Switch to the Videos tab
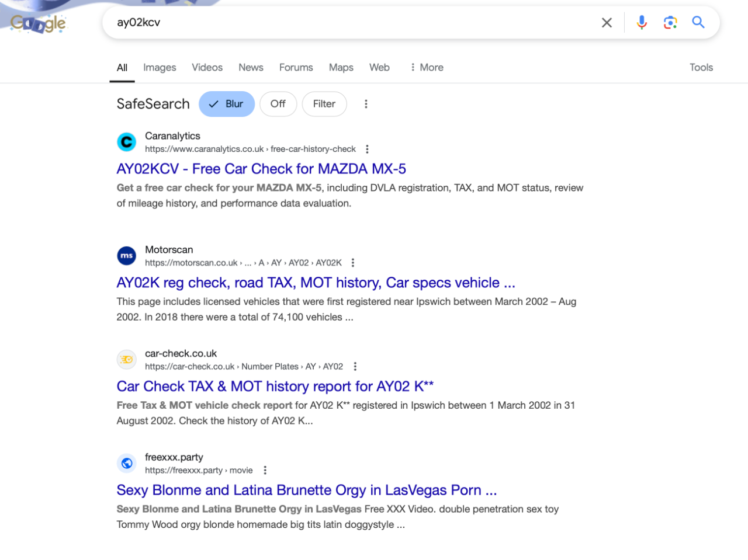Screen dimensions: 748x560 pyautogui.click(x=207, y=67)
